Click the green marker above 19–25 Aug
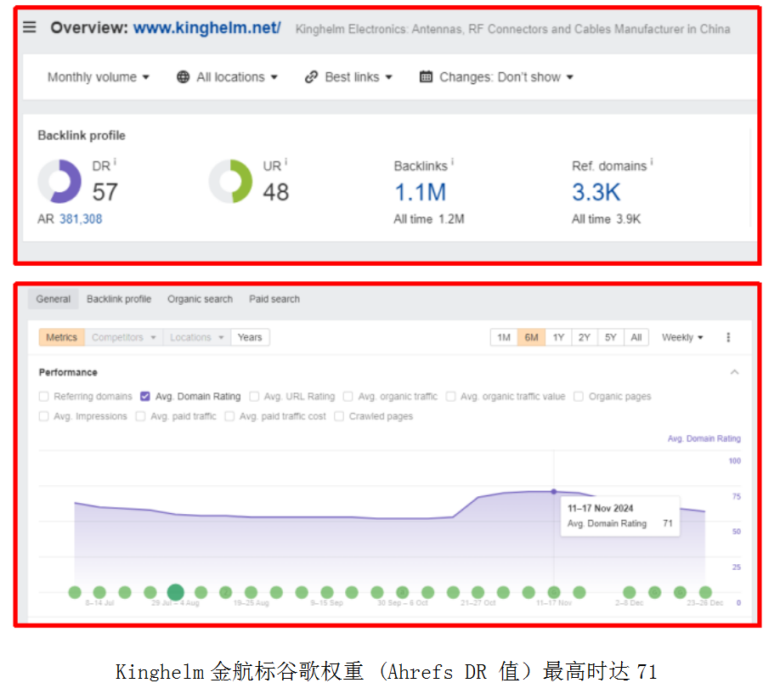Screen dimensions: 780x700 click(252, 592)
